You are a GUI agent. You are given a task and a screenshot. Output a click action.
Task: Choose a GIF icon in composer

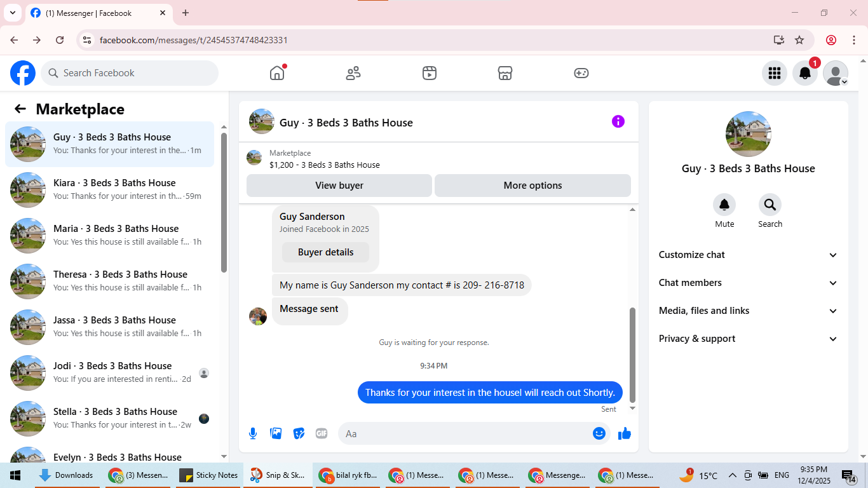322,433
